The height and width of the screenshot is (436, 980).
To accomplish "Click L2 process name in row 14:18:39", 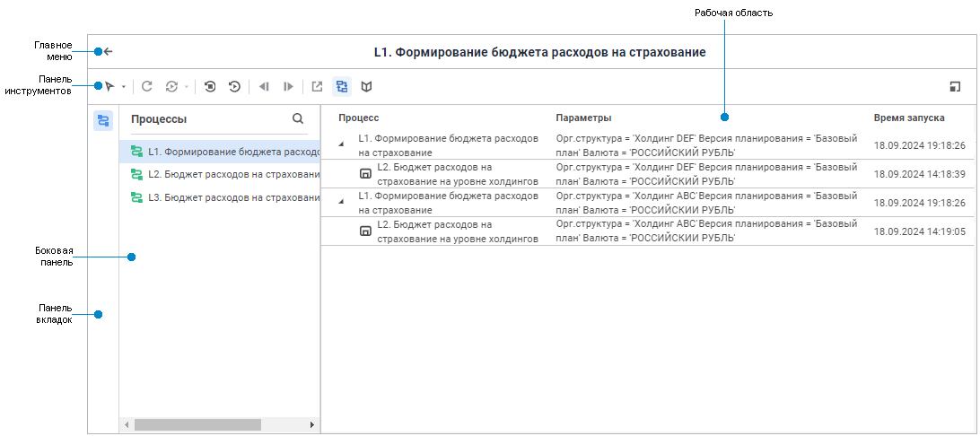I will pos(458,174).
